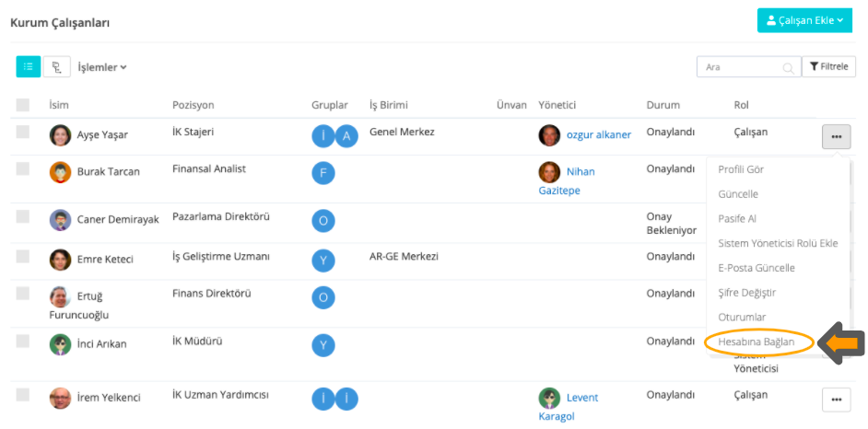Open three-dot menu for Ayşe Yaşar
Screen dimensions: 868x429
pyautogui.click(x=836, y=136)
